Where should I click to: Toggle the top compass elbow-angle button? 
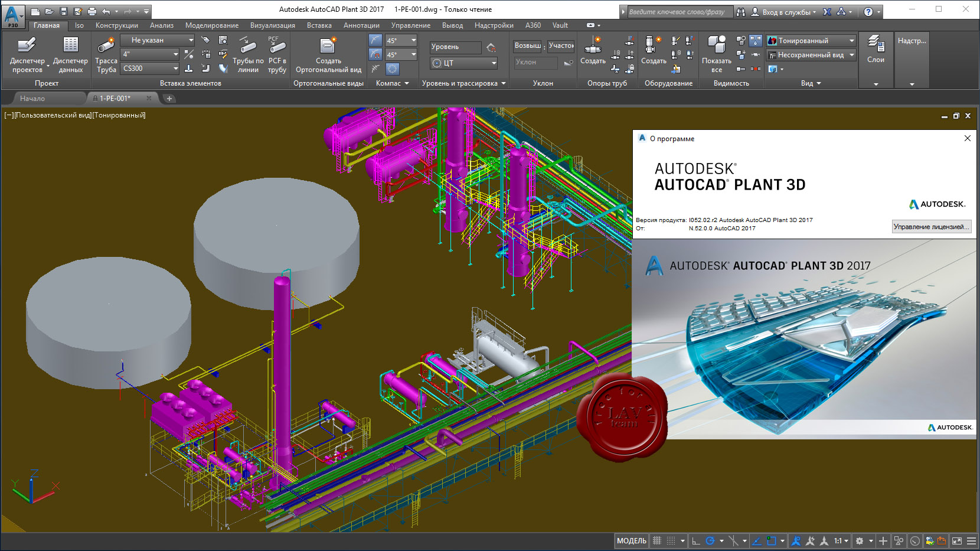coord(375,40)
